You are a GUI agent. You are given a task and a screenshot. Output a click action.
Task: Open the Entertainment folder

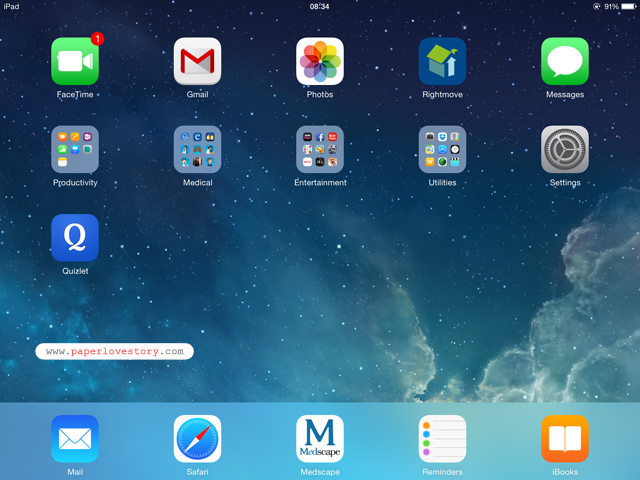pyautogui.click(x=320, y=149)
